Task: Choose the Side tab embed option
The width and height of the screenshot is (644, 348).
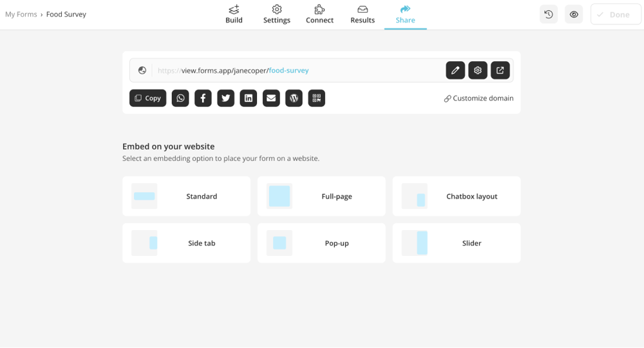Action: pos(187,243)
